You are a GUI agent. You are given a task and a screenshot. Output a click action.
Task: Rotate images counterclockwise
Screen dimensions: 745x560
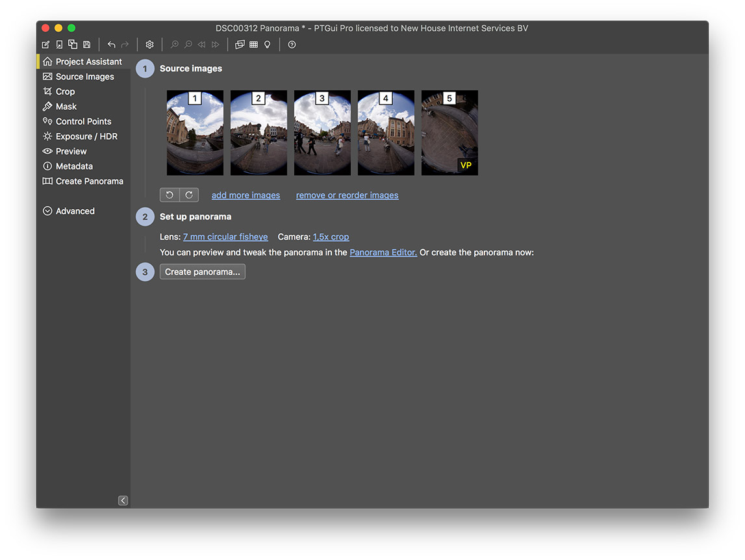point(170,195)
